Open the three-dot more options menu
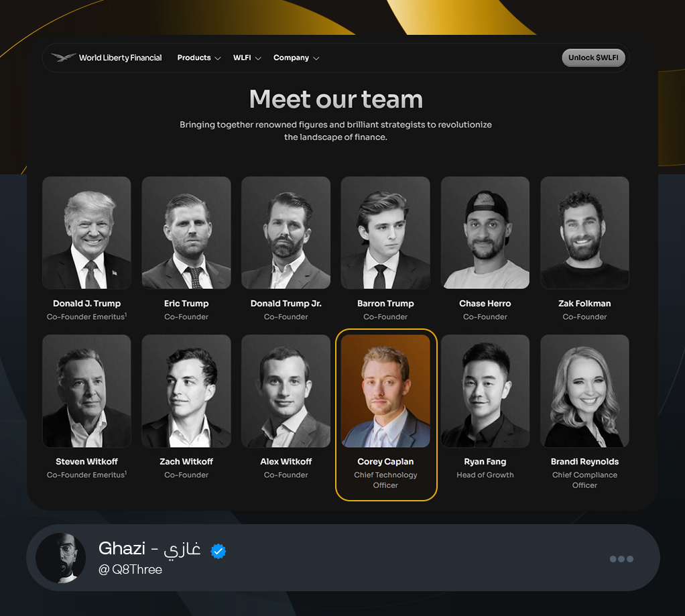This screenshot has width=685, height=616. (x=621, y=559)
